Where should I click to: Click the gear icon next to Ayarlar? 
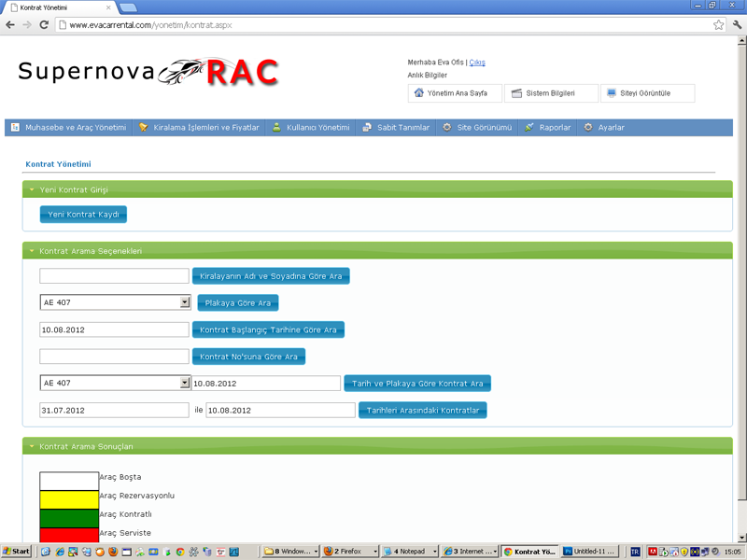pos(588,127)
